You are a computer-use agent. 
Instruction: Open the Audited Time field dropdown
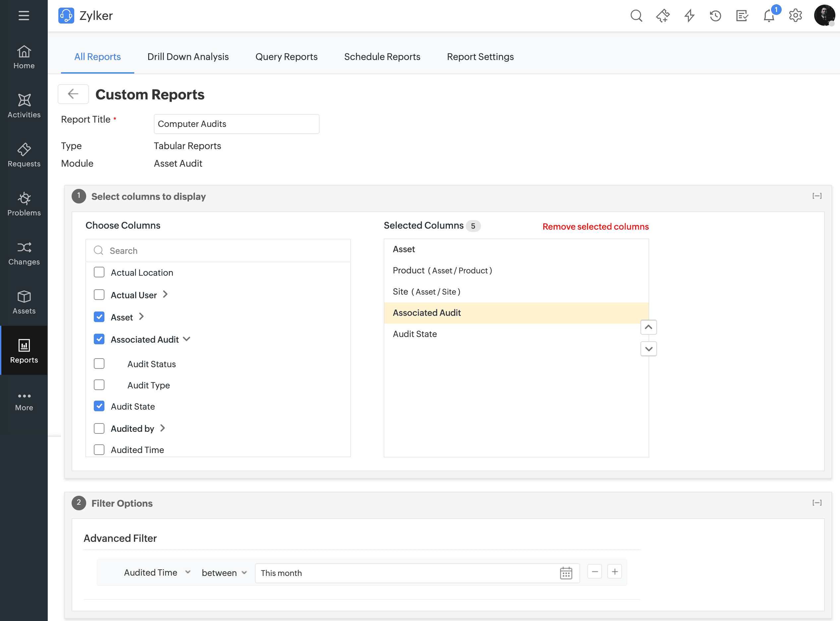[x=157, y=573]
